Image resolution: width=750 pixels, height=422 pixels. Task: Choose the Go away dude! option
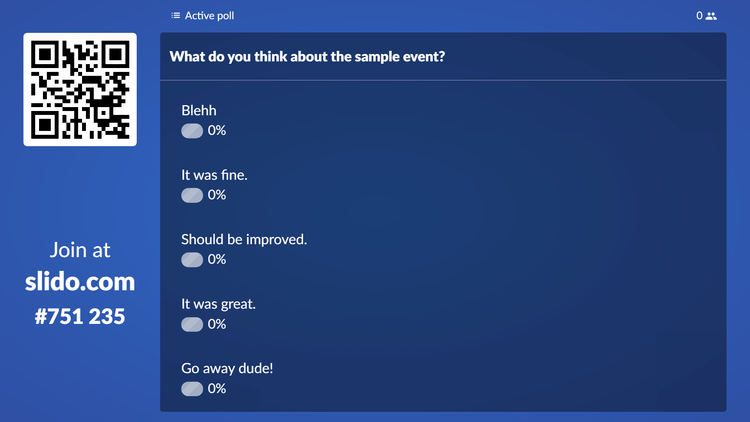point(227,368)
